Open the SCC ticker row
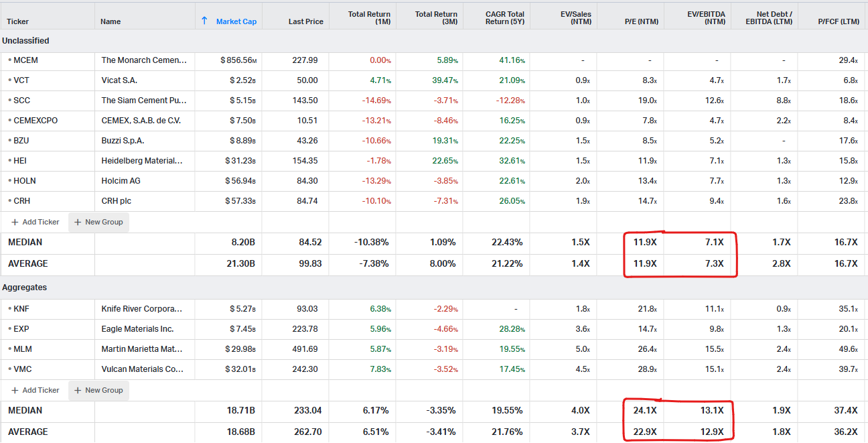Image resolution: width=868 pixels, height=443 pixels. (21, 101)
